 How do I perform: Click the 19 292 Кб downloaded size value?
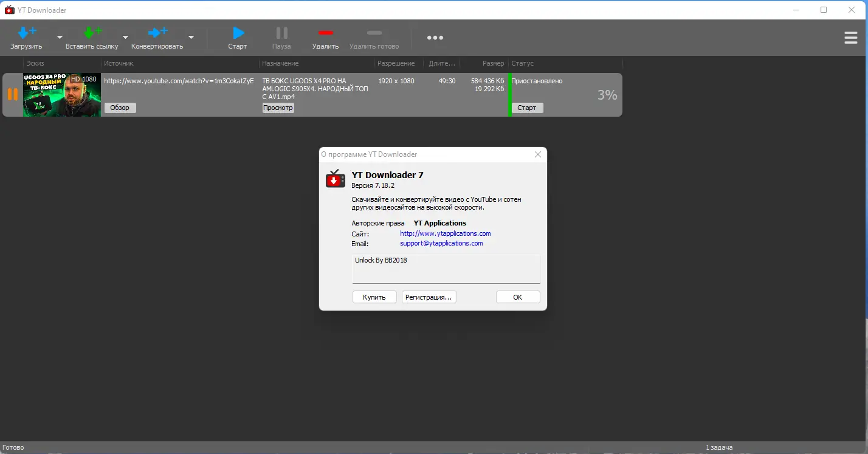tap(489, 89)
